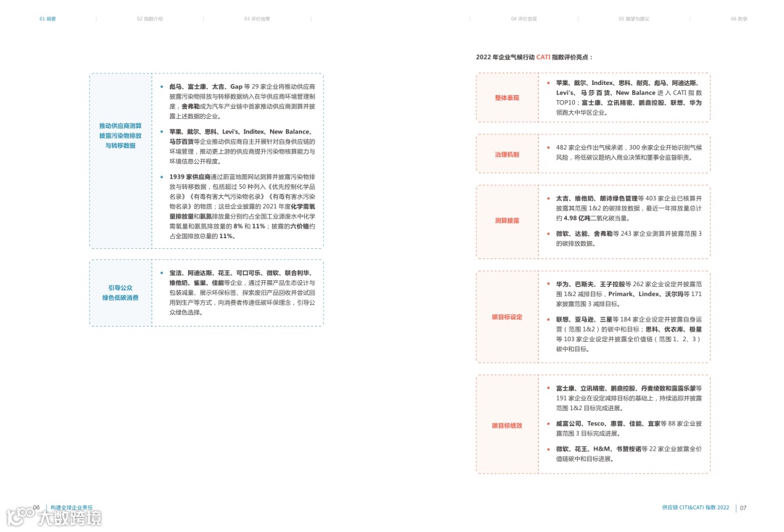Click the bullet starting 微软、花王、H&M
784x532 pixels.
[629, 454]
